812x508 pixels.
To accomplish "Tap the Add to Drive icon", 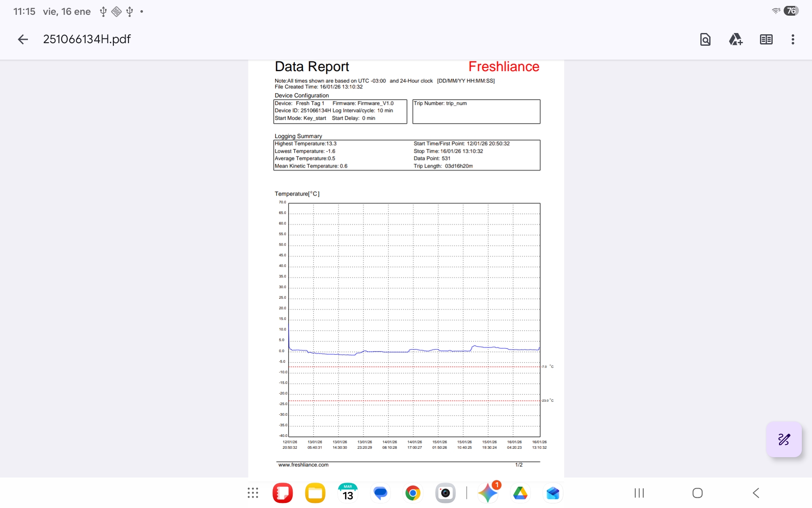I will (735, 39).
